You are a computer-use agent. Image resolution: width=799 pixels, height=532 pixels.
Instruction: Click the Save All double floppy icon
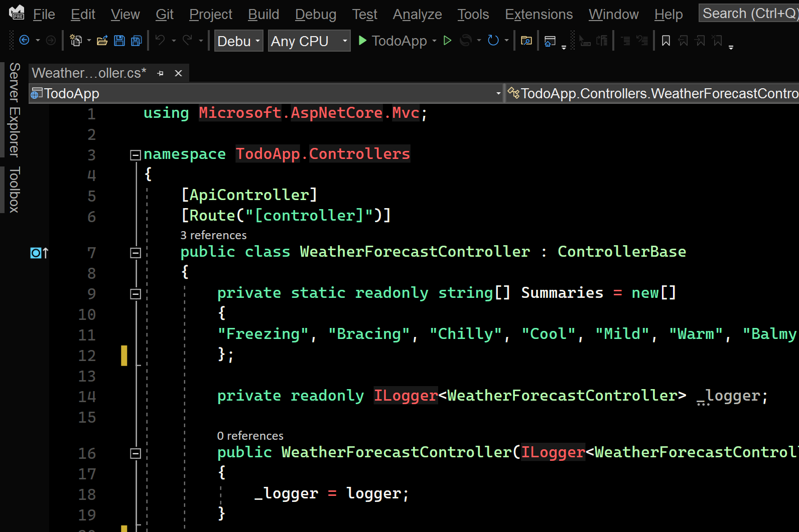[x=137, y=41]
